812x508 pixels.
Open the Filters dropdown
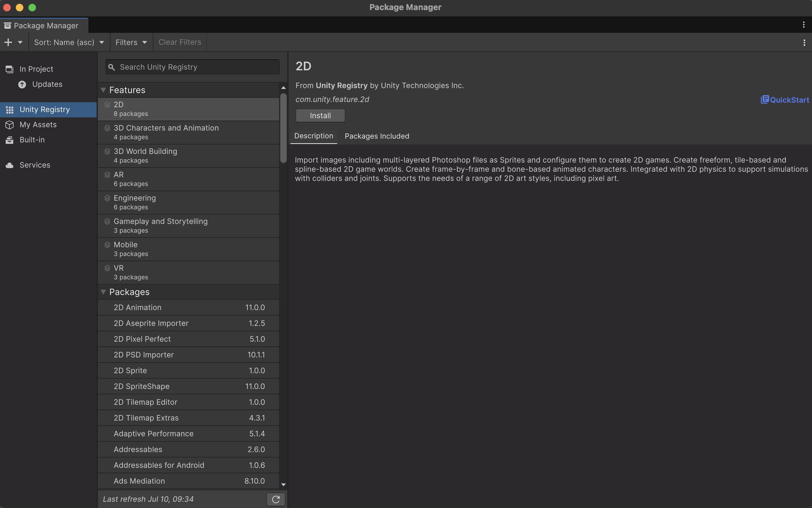coord(131,42)
